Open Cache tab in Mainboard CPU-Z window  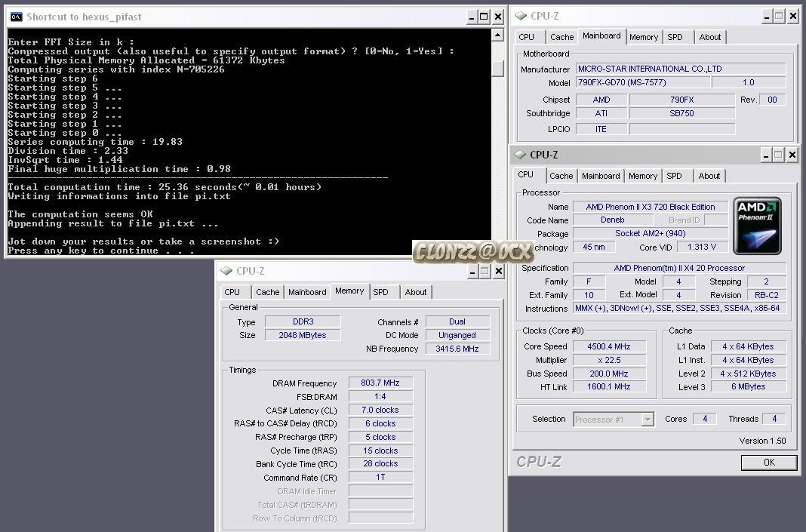tap(561, 37)
